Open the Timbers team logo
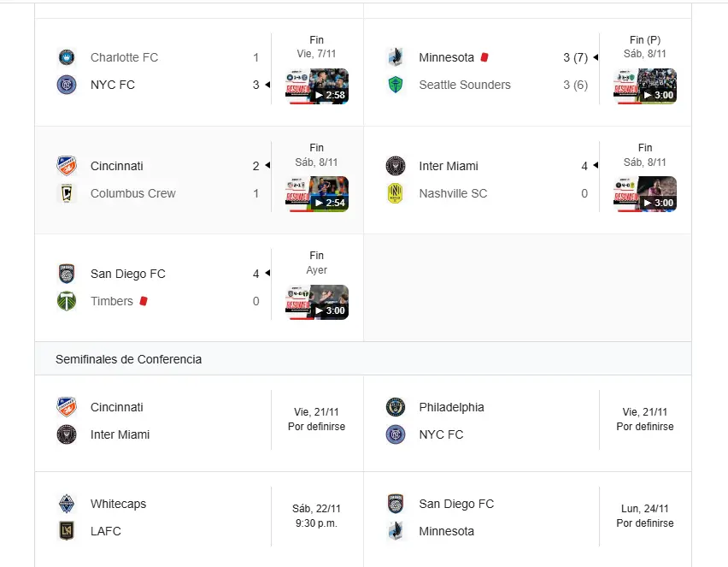728x567 pixels. 66,301
